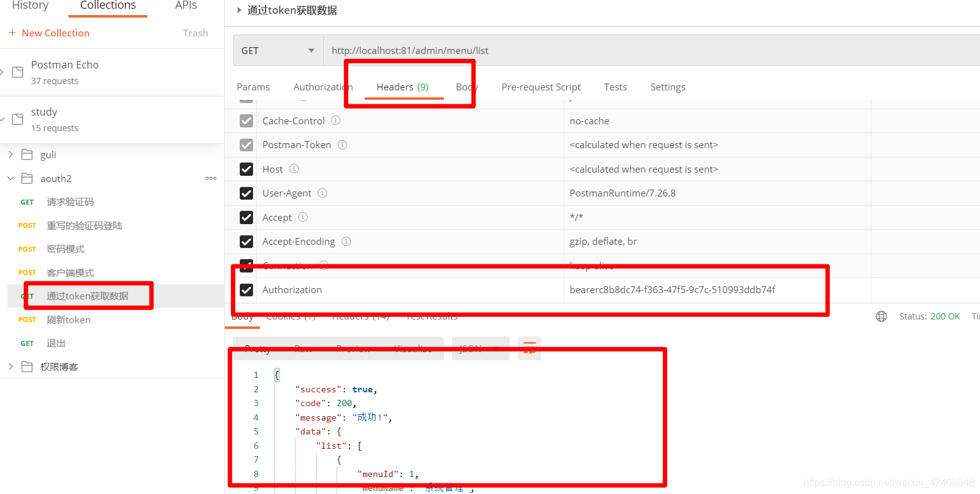Image resolution: width=980 pixels, height=494 pixels.
Task: Open the 客户端模式 POST request
Action: pos(70,272)
